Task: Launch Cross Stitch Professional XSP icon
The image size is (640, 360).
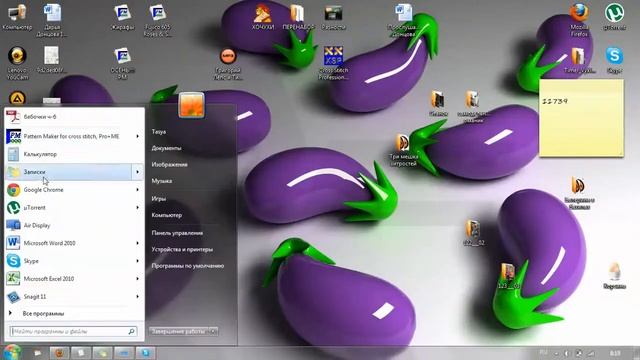Action: click(x=333, y=62)
